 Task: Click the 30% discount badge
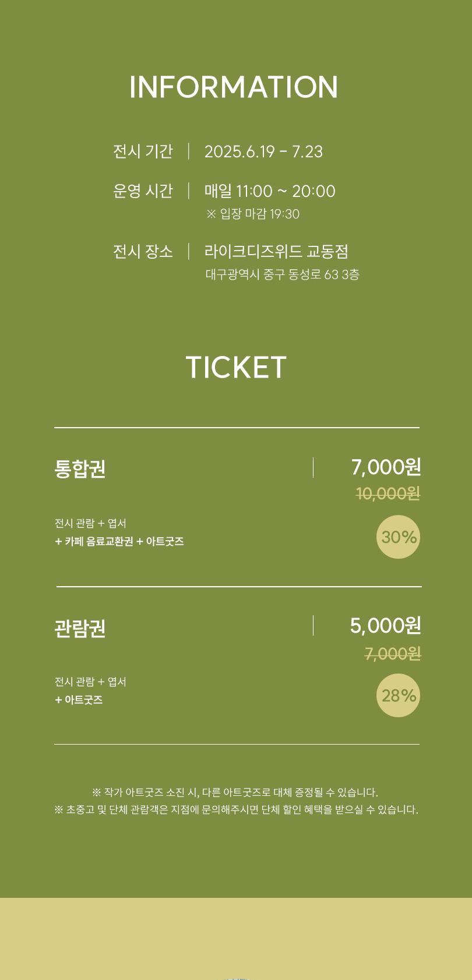point(398,537)
